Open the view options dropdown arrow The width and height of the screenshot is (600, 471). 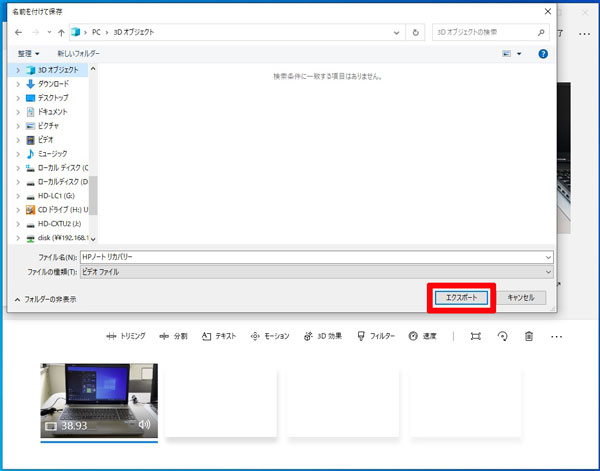tap(519, 54)
